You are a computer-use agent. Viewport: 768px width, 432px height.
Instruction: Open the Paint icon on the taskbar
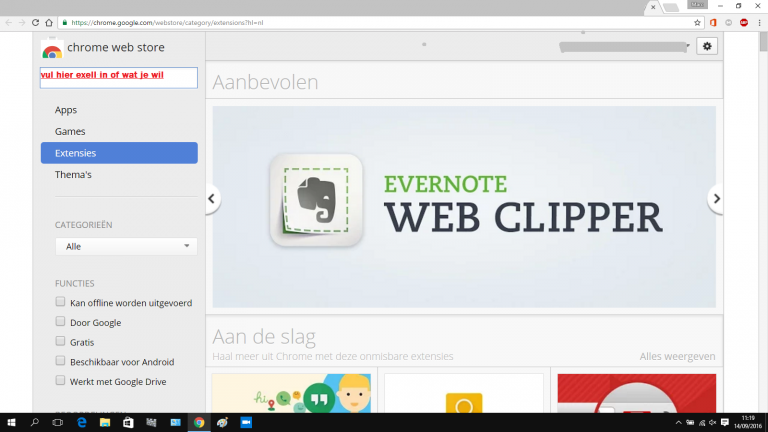click(x=222, y=422)
